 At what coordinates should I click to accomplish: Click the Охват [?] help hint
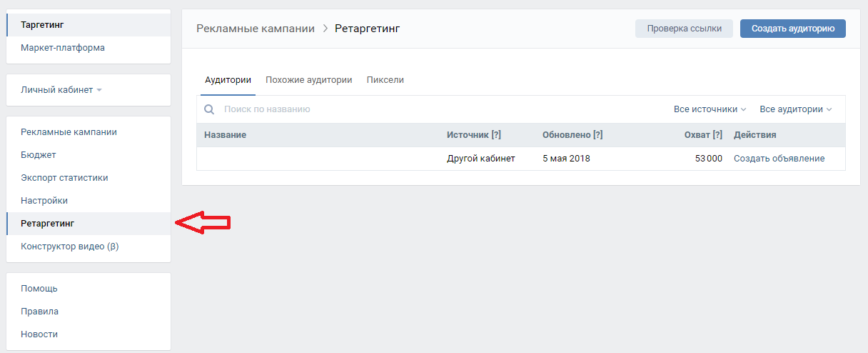717,135
